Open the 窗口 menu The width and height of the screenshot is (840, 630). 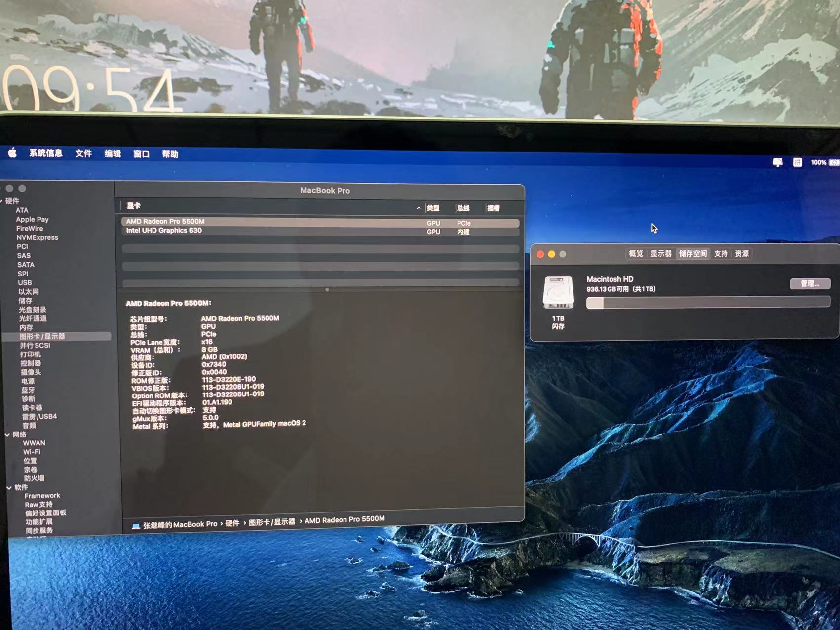141,154
